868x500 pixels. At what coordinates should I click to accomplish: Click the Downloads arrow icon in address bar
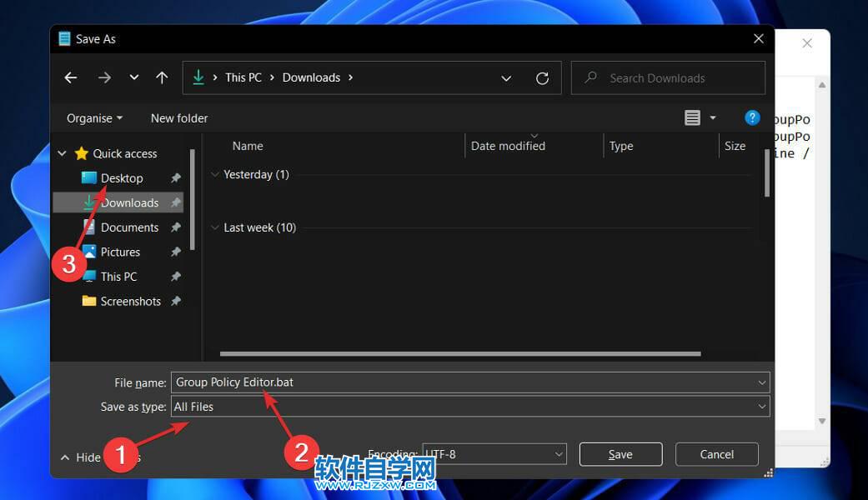198,77
